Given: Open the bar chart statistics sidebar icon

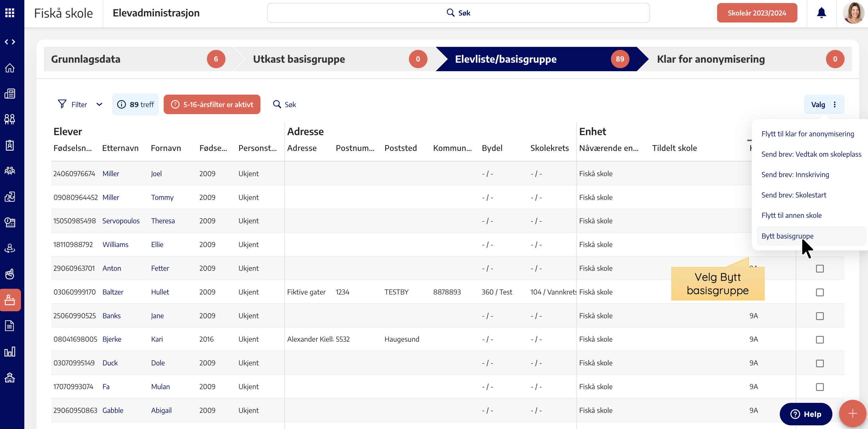Looking at the screenshot, I should [x=10, y=351].
